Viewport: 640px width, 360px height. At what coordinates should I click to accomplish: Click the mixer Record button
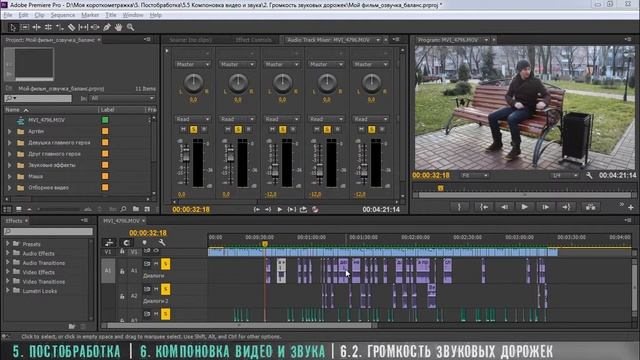coord(315,209)
